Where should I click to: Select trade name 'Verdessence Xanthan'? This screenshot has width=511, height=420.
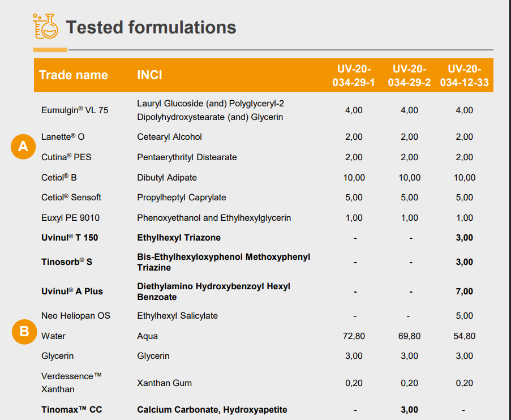pos(72,383)
